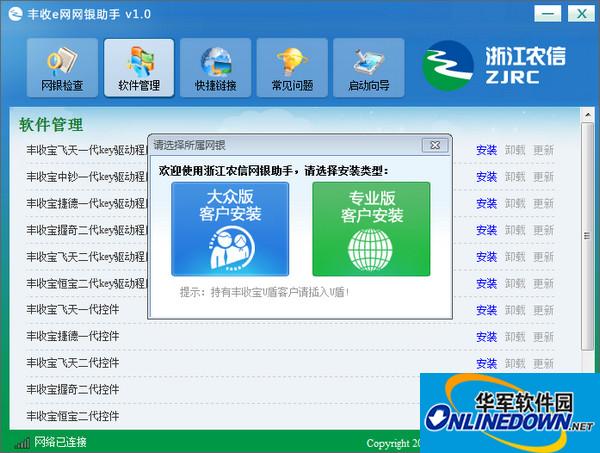Select the 丰收宝捷德一代控件 row text
The width and height of the screenshot is (600, 453).
(x=73, y=336)
